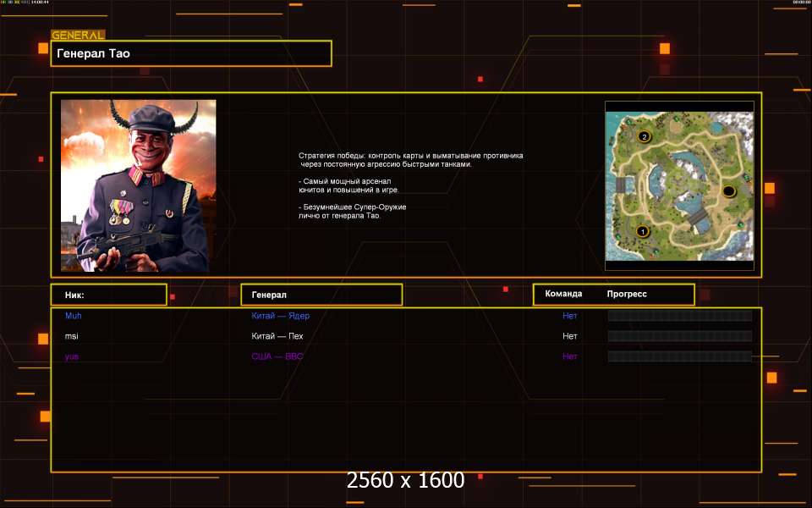
Task: Click the 'Прогресс' column header
Action: point(627,294)
